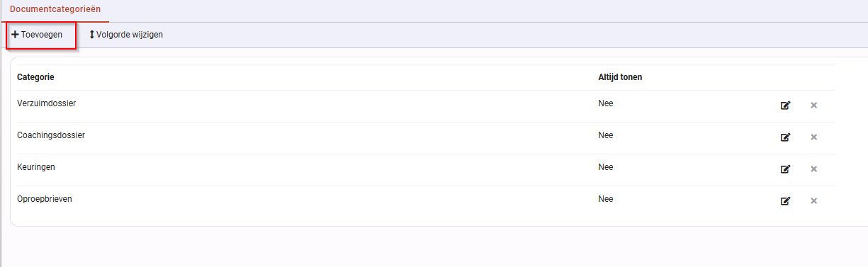Open the Documentcategorieën tab
The image size is (868, 267).
[x=55, y=10]
